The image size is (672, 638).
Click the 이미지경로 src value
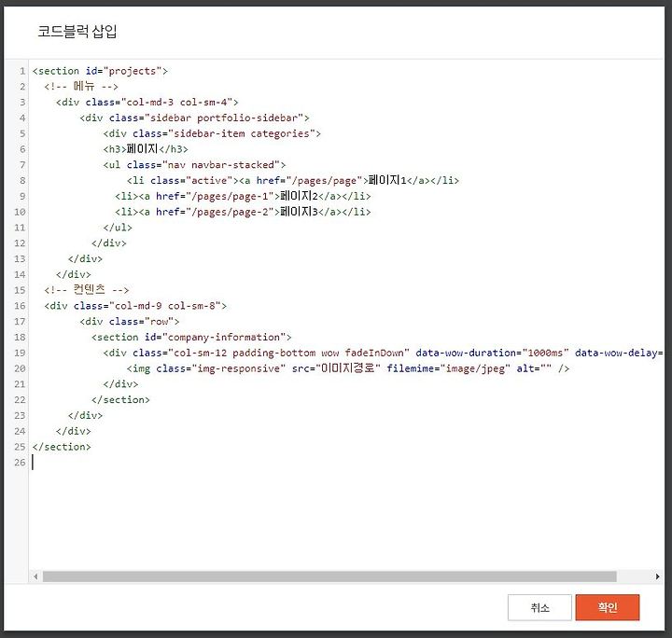(348, 368)
